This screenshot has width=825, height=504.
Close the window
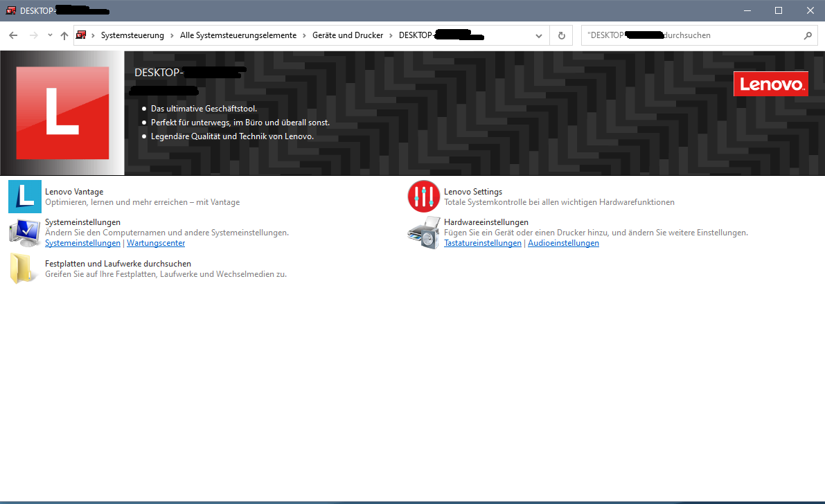[810, 10]
